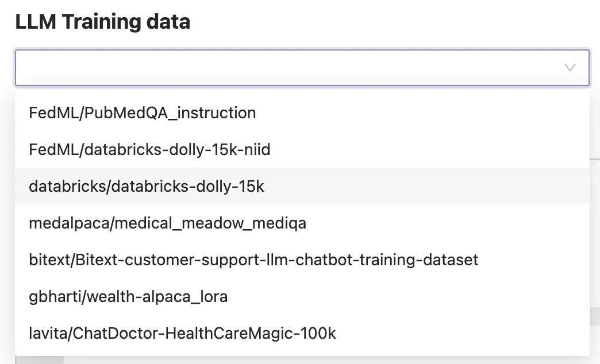This screenshot has height=364, width=600.
Task: Select the highlighted databricks/databricks-dolly-15k option
Action: coord(147,186)
